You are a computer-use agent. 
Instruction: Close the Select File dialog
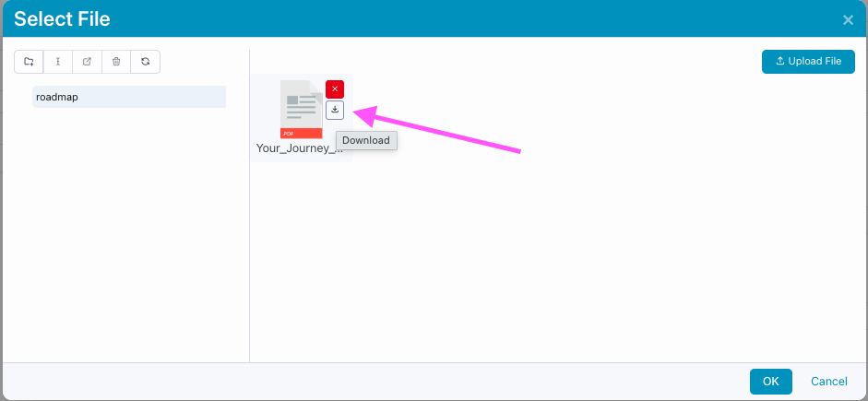click(848, 19)
